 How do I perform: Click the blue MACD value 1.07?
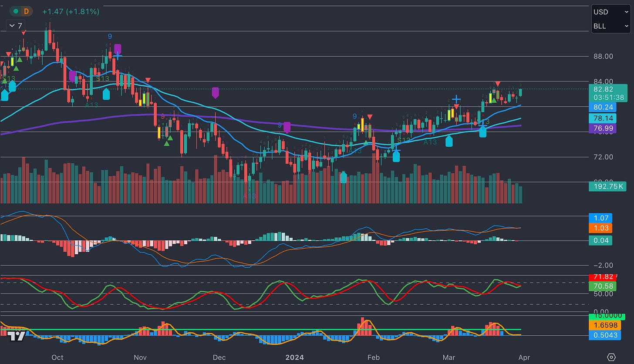600,218
